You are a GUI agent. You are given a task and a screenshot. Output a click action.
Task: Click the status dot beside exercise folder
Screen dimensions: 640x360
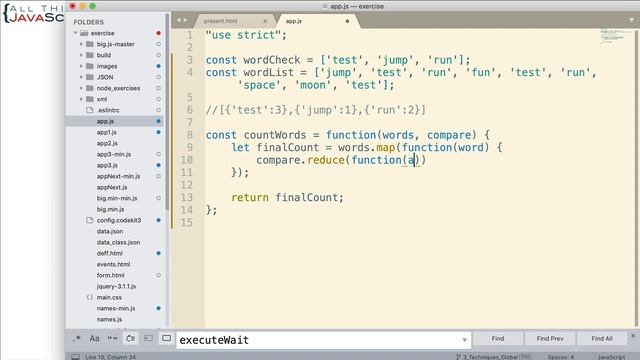pos(158,33)
